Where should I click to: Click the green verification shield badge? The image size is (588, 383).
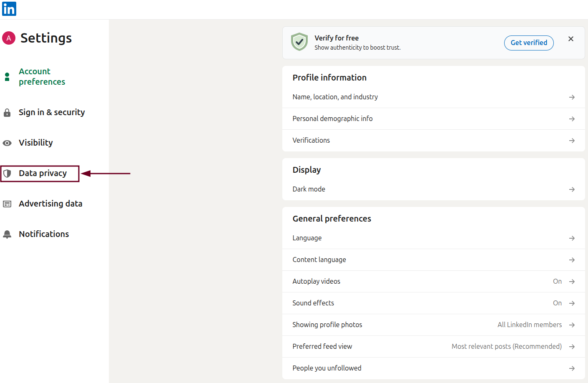[299, 42]
